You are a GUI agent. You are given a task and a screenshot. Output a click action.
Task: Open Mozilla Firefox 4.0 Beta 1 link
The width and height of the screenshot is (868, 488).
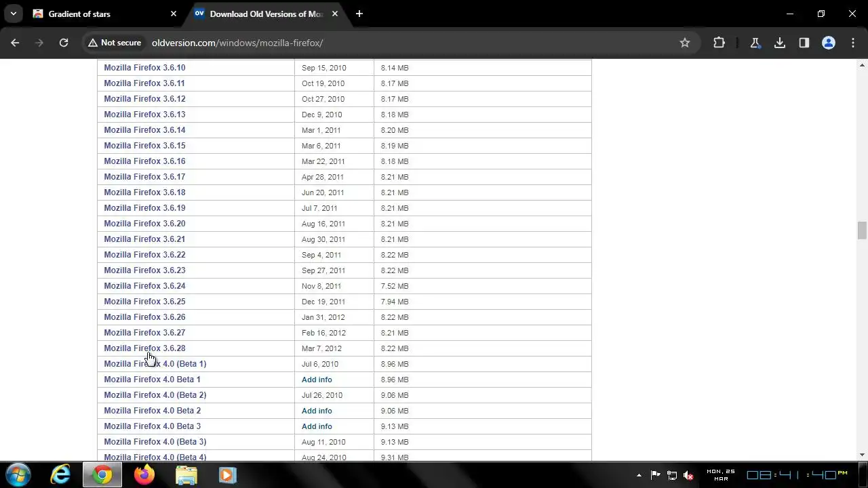point(152,380)
